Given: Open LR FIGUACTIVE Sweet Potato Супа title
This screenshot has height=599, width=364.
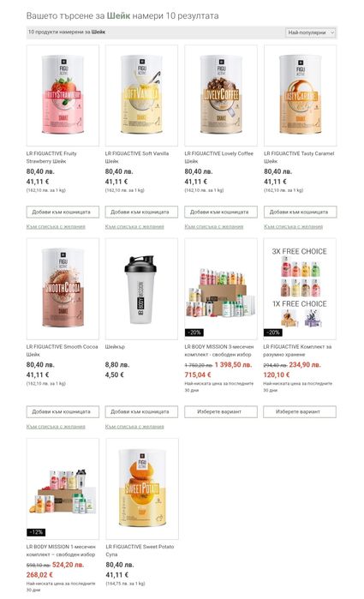Looking at the screenshot, I should point(140,550).
